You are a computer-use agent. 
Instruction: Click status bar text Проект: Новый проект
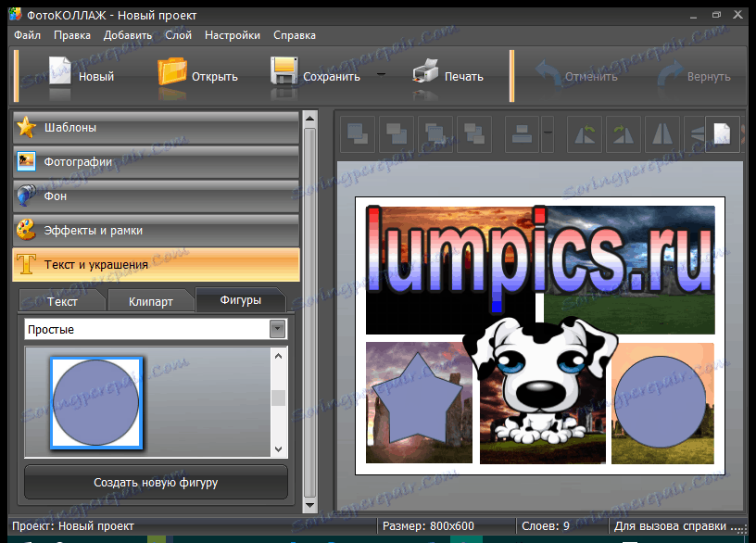click(73, 526)
